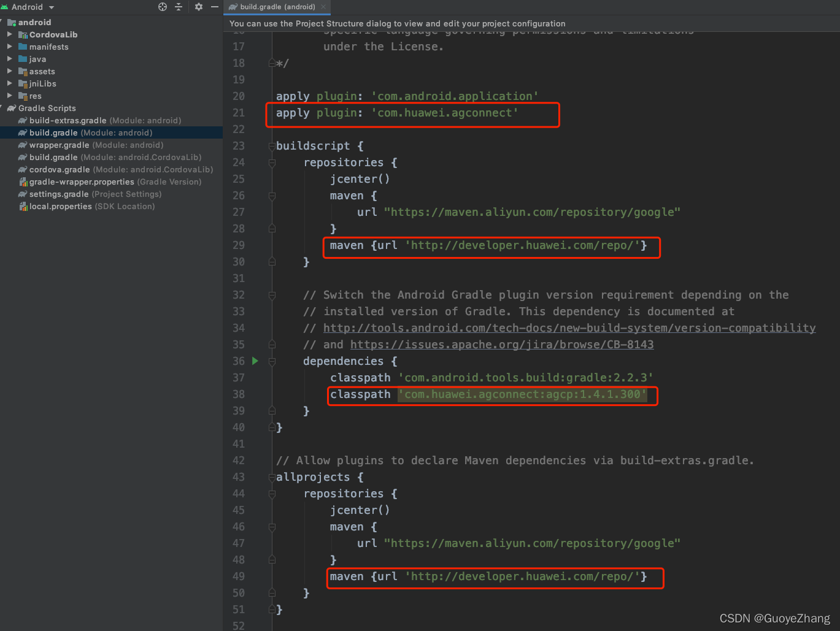Click the green run arrow at line 36
Screen dimensions: 840x631
click(x=255, y=361)
